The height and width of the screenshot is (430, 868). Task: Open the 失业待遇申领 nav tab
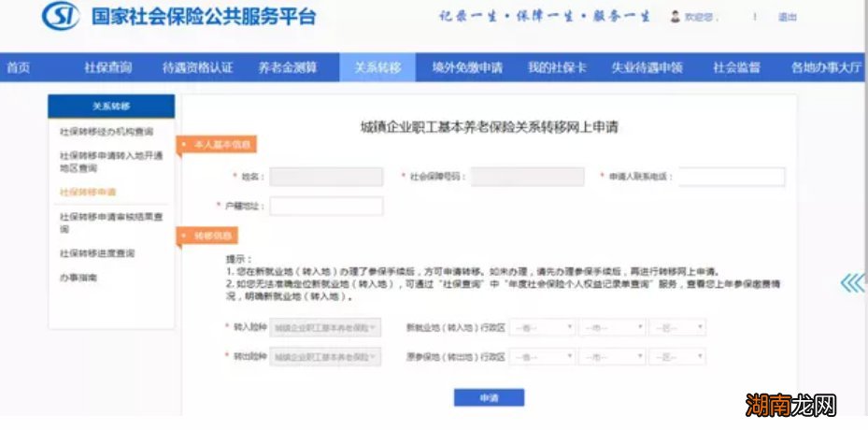pyautogui.click(x=647, y=67)
